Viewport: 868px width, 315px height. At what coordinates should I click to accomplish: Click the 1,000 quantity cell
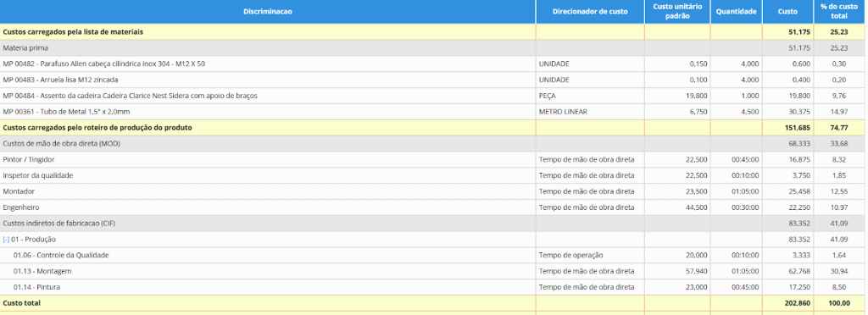coord(737,96)
